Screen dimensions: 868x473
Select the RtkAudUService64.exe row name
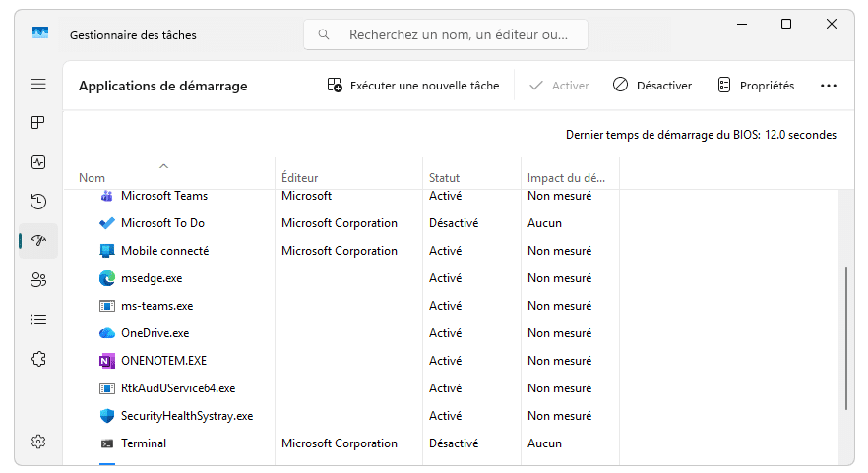coord(178,388)
